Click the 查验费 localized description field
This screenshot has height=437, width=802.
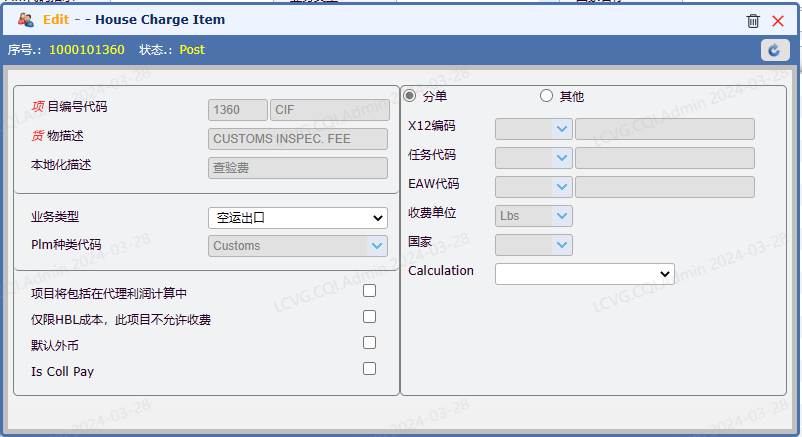click(298, 168)
